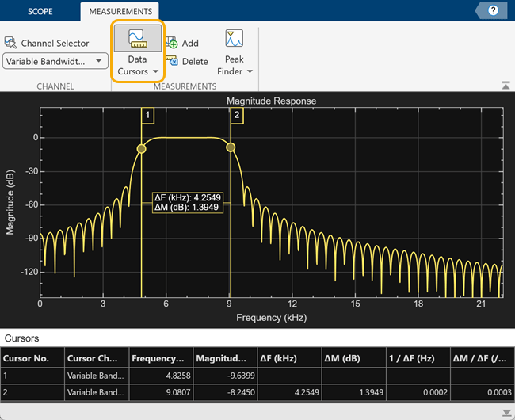Open the help question mark button
Image resolution: width=515 pixels, height=420 pixels.
point(493,10)
